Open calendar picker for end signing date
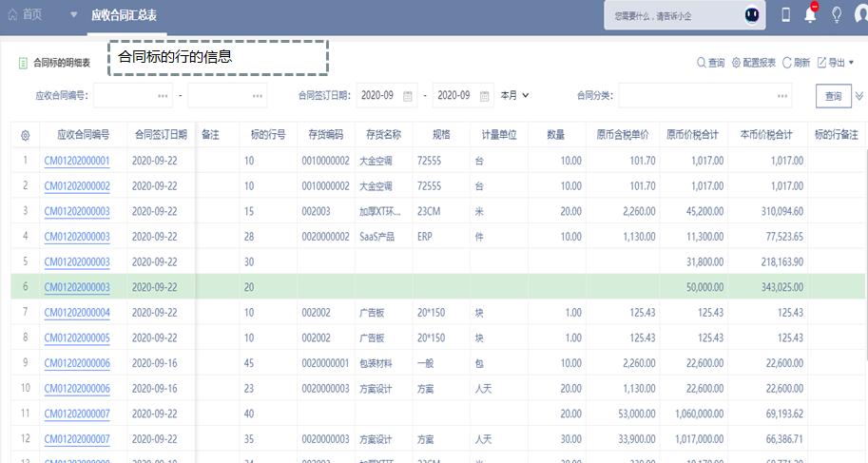 point(485,96)
